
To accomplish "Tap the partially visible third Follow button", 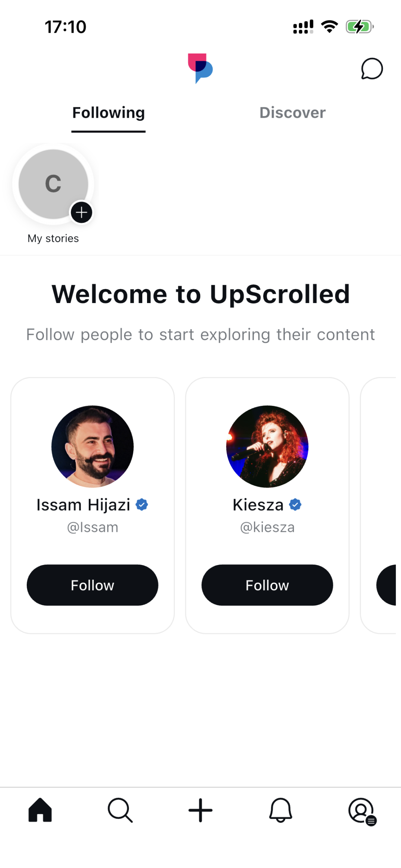I will click(387, 585).
